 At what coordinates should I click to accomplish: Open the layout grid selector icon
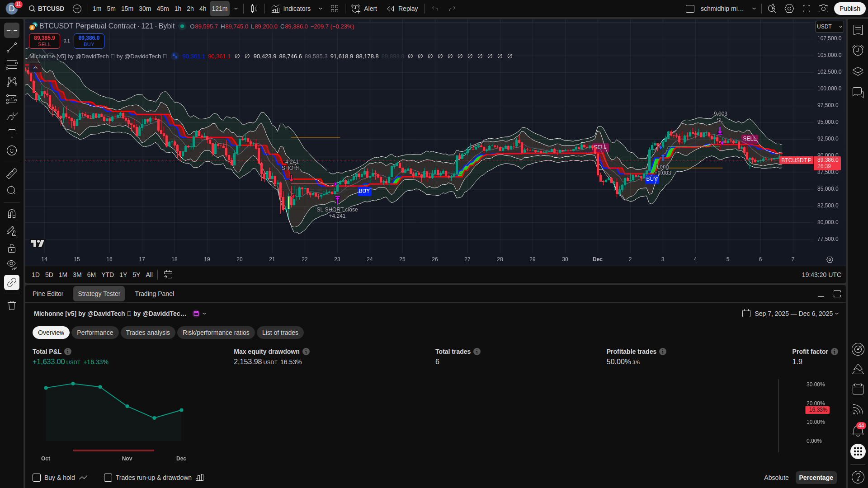pyautogui.click(x=335, y=9)
